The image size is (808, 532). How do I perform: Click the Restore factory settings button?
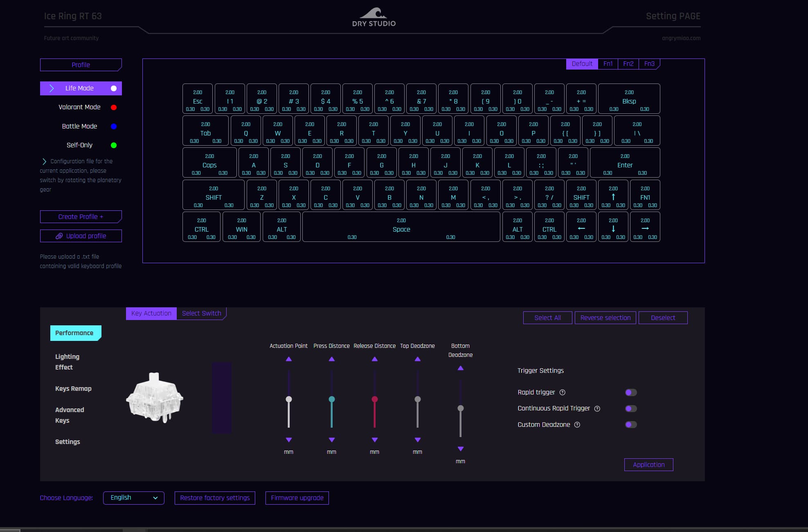point(215,498)
